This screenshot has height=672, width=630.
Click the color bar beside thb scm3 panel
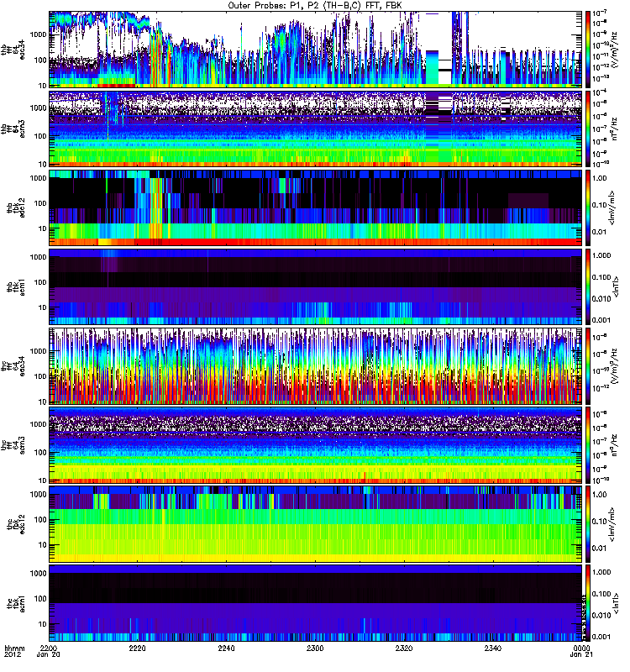coord(589,128)
